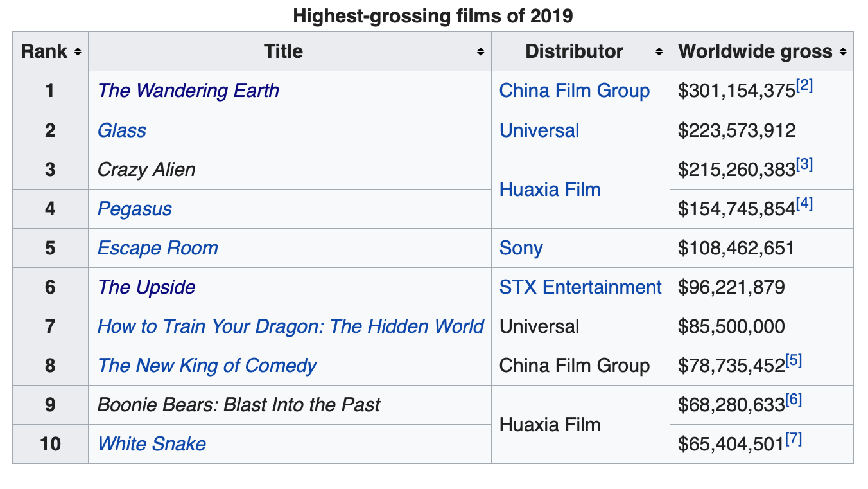Open footnote 5 beside $78,735,452
Viewport: 868px width, 489px height.
[794, 361]
